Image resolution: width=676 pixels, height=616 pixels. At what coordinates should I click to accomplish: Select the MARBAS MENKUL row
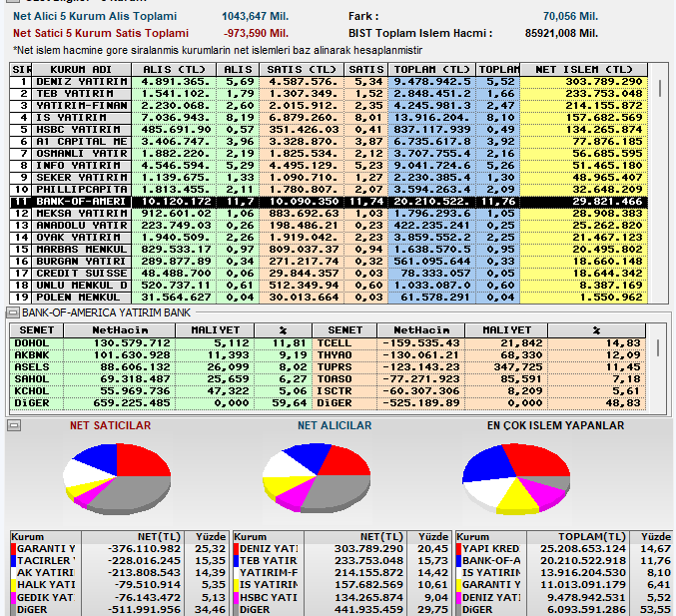point(329,250)
